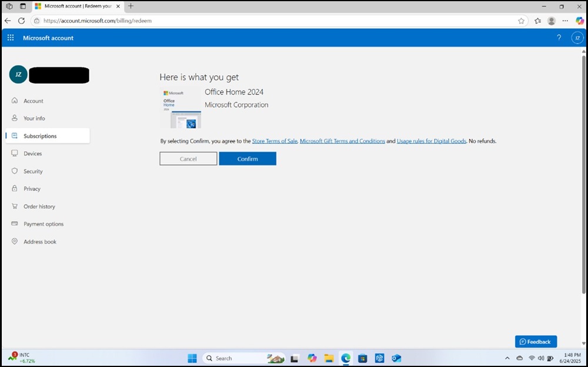
Task: Go to Payment options in the sidebar
Action: [44, 224]
